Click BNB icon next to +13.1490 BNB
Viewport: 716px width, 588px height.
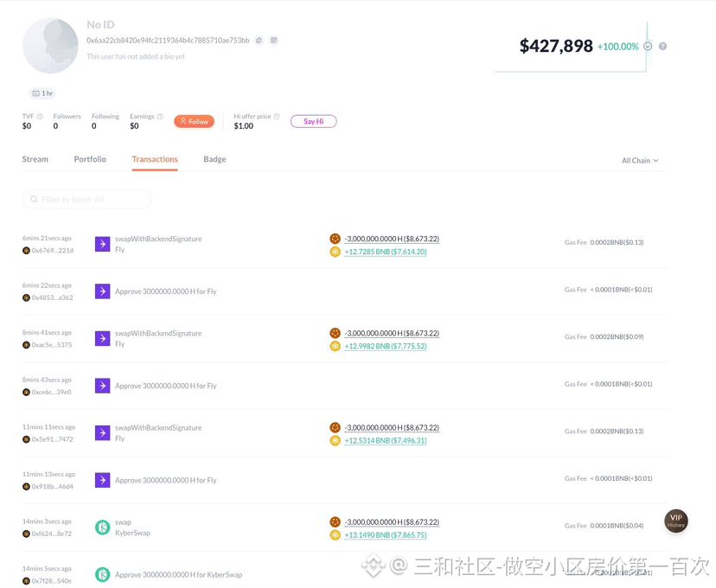336,534
